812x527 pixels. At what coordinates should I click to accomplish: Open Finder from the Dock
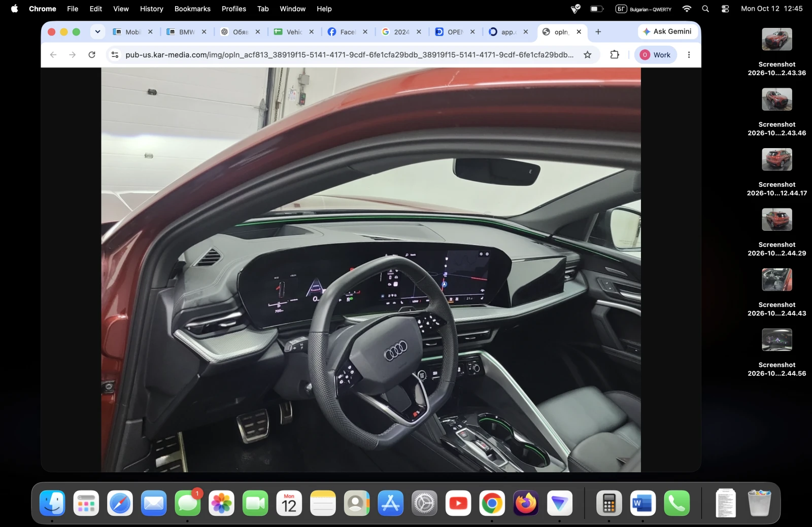click(x=52, y=504)
